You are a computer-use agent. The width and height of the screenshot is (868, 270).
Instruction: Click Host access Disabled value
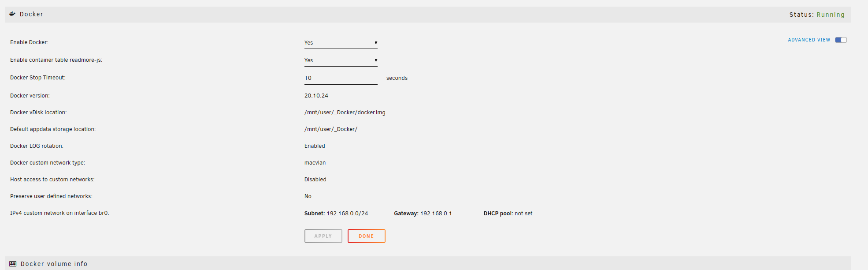pyautogui.click(x=315, y=180)
